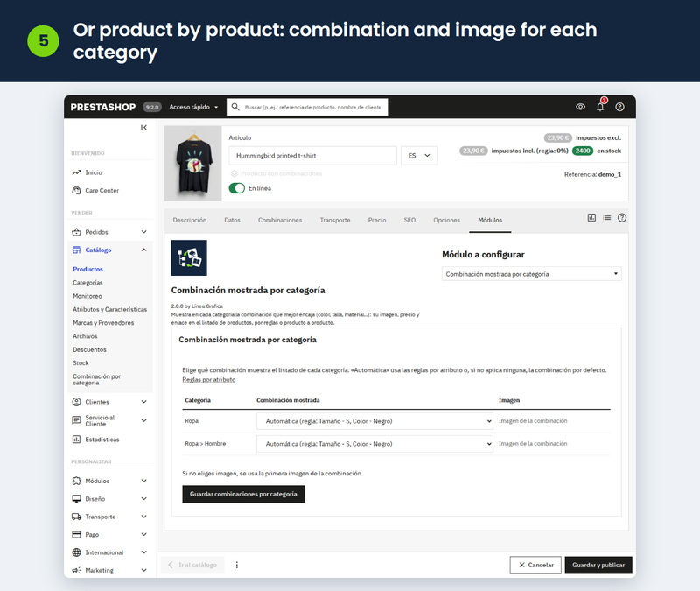Viewport: 700px width, 591px height.
Task: Open Productos sidebar link
Action: [88, 269]
